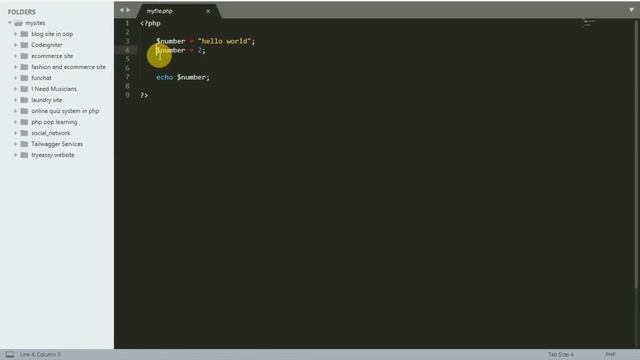Click online quiz system folder icon
The width and height of the screenshot is (640, 360).
coord(24,111)
